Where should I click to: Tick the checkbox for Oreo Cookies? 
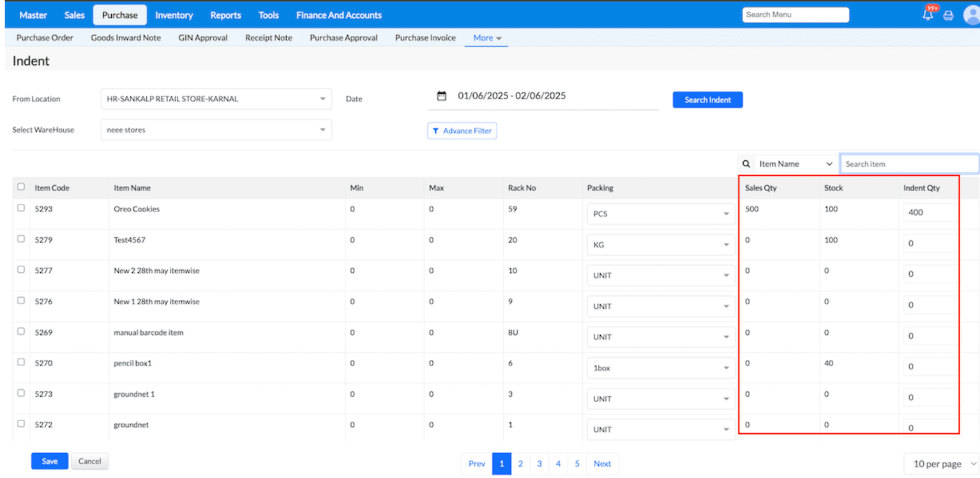pos(21,208)
